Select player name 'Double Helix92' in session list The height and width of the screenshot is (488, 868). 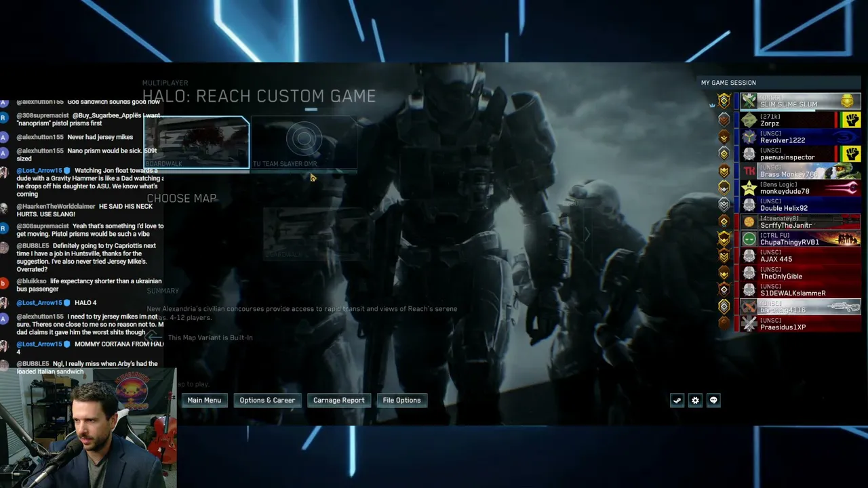784,208
